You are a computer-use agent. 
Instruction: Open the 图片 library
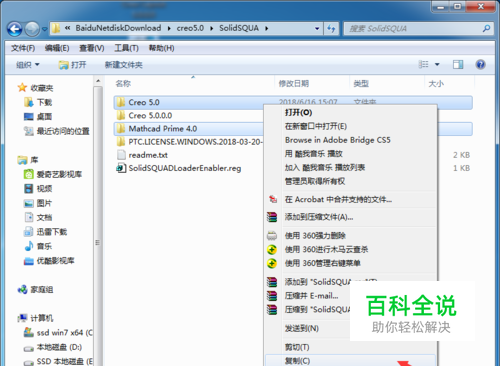tap(38, 203)
